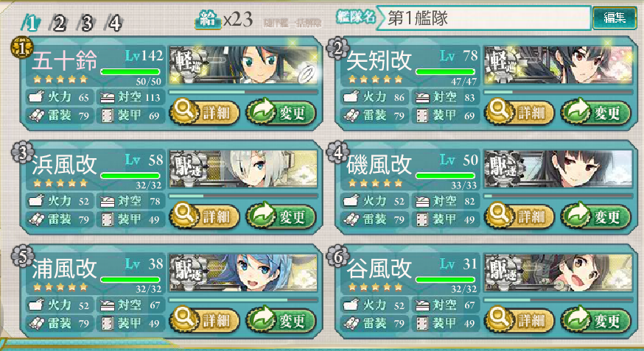Open 詳細 details for 浦風改

[x=206, y=320]
